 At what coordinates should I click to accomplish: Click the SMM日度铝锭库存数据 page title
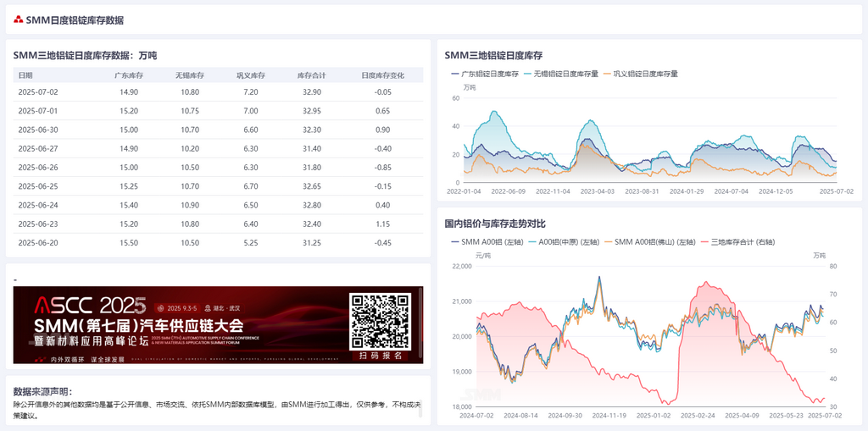75,20
